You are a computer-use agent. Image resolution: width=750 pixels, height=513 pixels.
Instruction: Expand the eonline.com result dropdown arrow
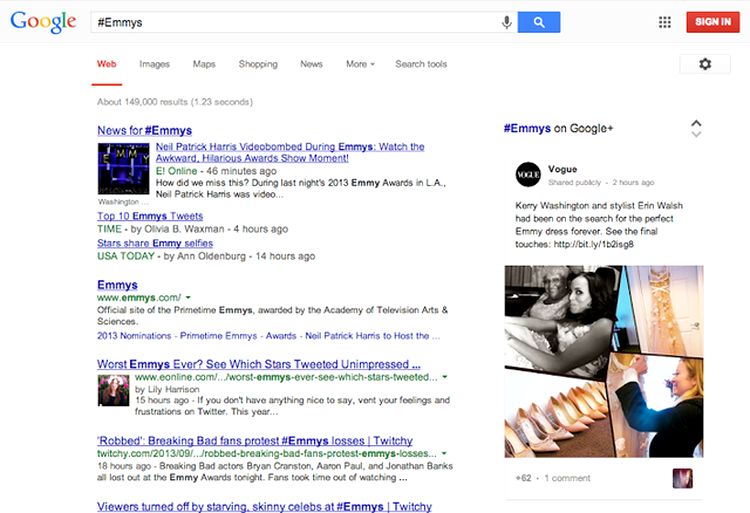point(445,377)
